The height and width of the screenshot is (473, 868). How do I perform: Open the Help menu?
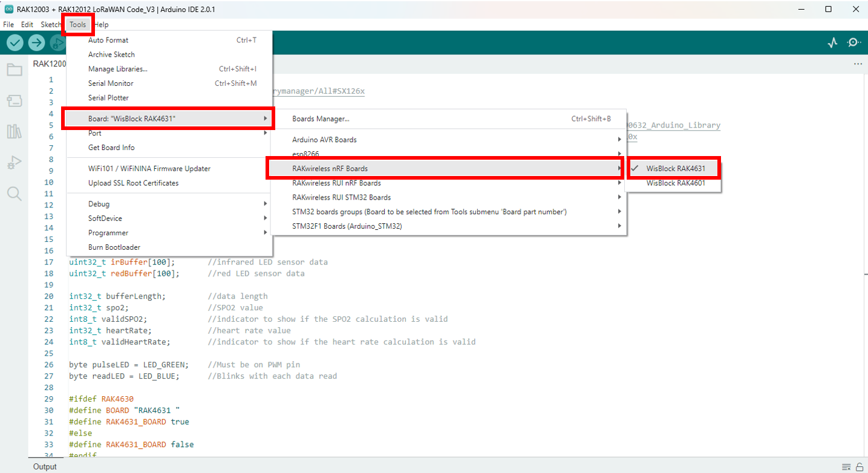(102, 25)
